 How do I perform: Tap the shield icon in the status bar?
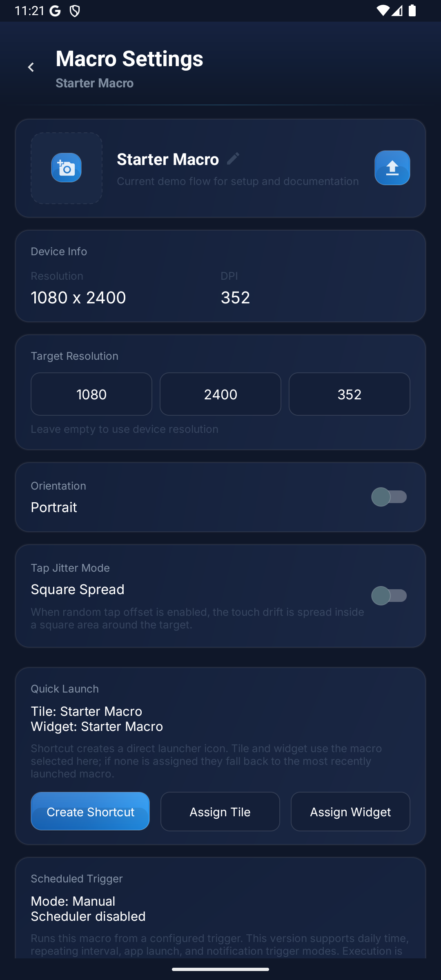[x=75, y=11]
